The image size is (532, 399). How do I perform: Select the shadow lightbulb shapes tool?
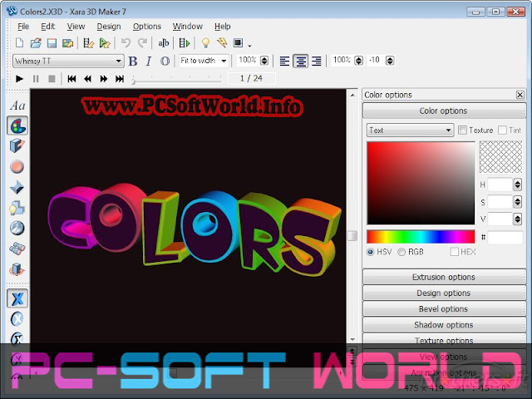point(17,208)
